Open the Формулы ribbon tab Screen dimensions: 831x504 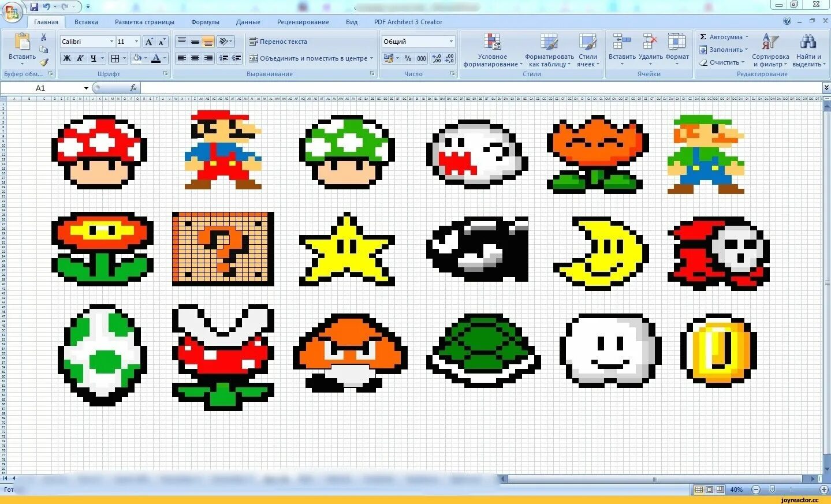[205, 22]
